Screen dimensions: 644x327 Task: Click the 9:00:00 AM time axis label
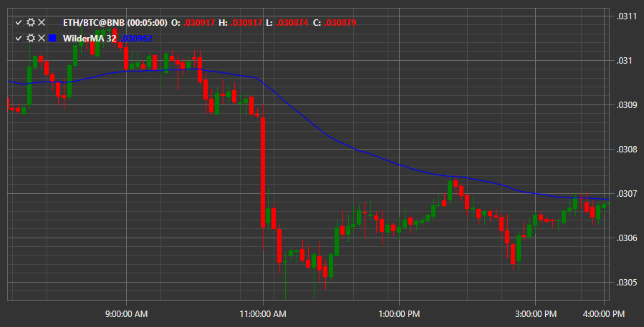pos(126,314)
